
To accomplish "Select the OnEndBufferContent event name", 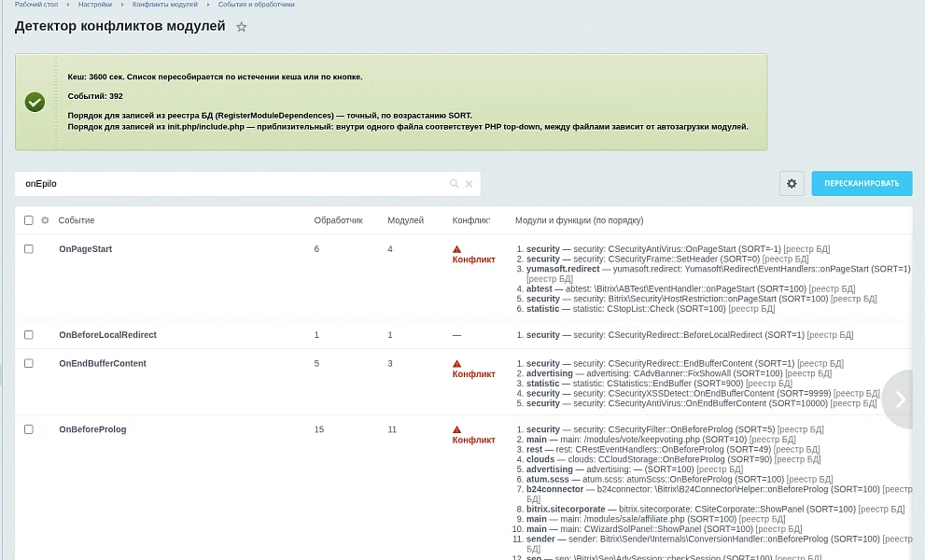I will [x=103, y=363].
